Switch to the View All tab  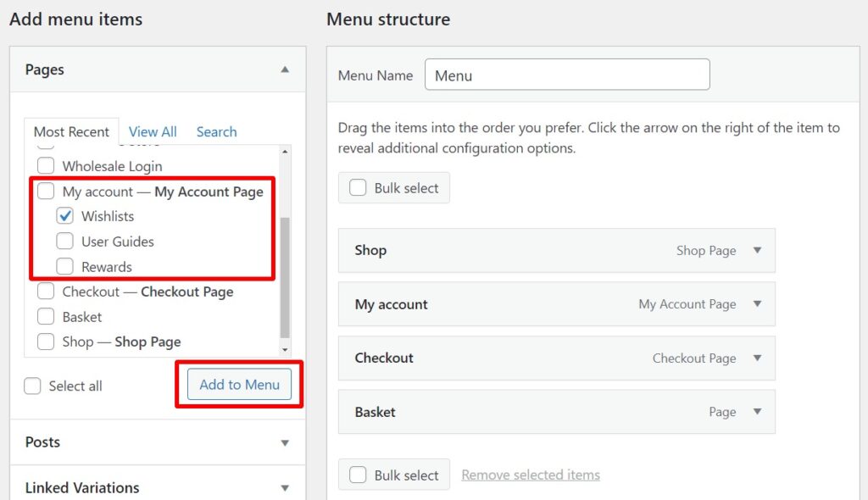tap(153, 131)
